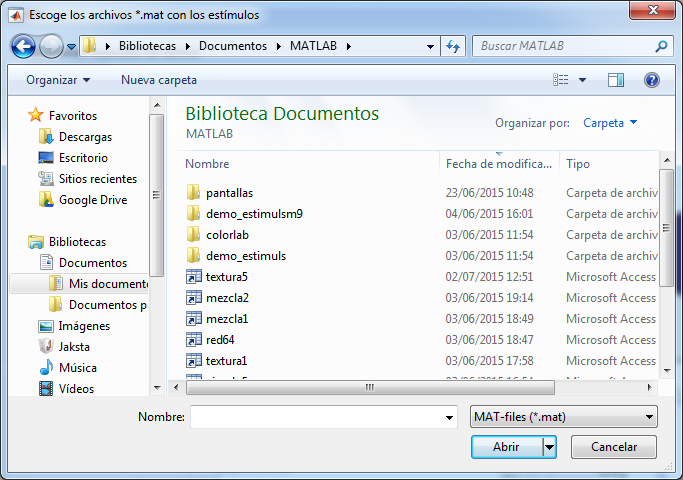This screenshot has height=480, width=683.
Task: Open the Abrir button split arrow
Action: [550, 447]
